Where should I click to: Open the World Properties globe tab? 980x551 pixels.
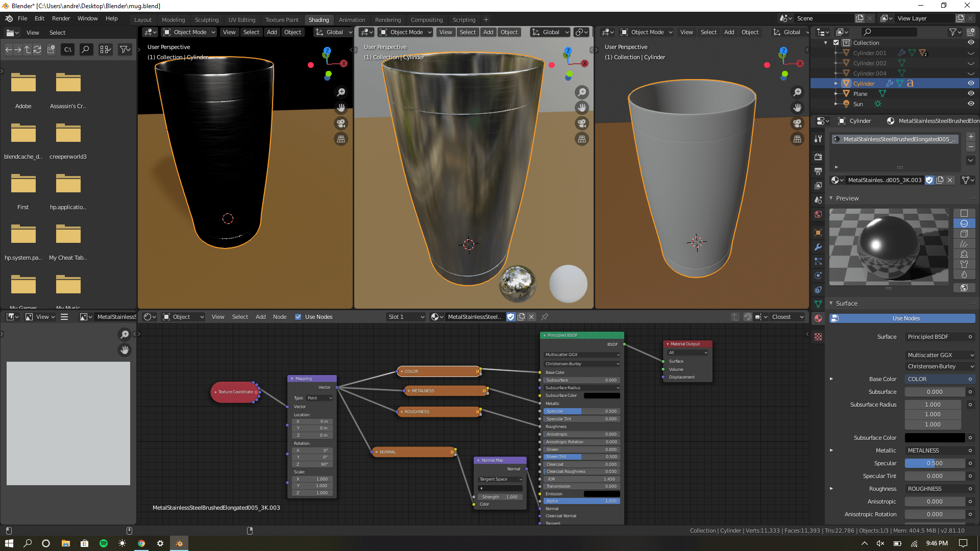point(818,214)
